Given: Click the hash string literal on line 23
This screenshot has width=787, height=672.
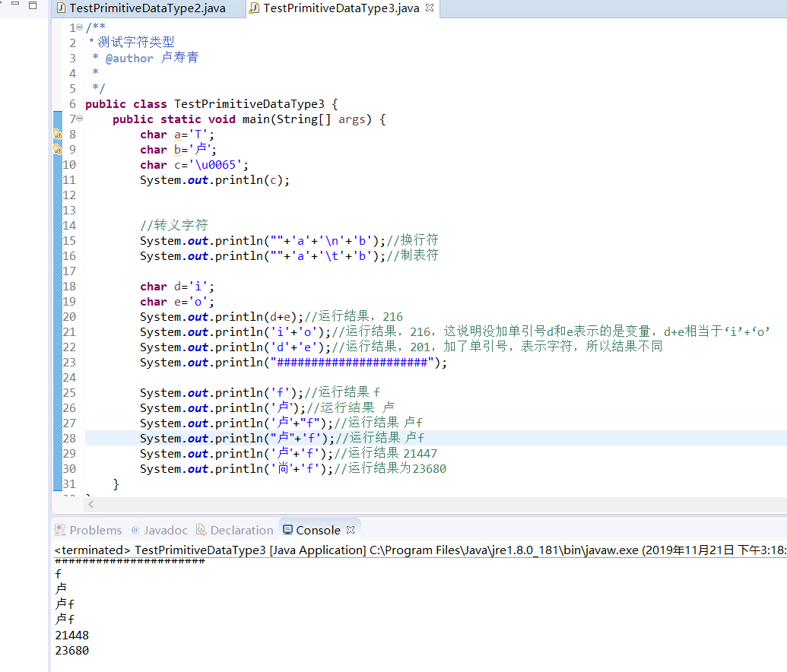Looking at the screenshot, I should 352,363.
